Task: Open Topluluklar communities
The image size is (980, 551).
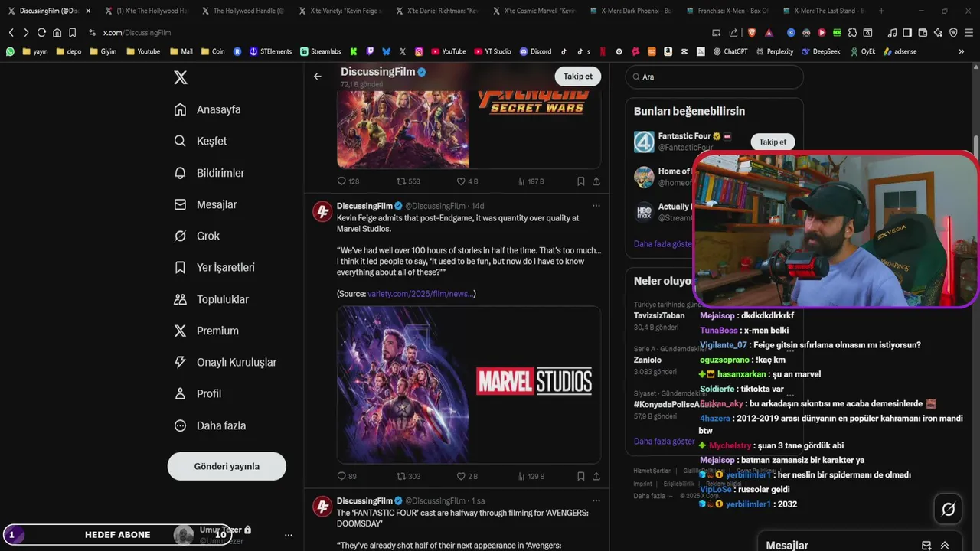Action: pos(211,299)
